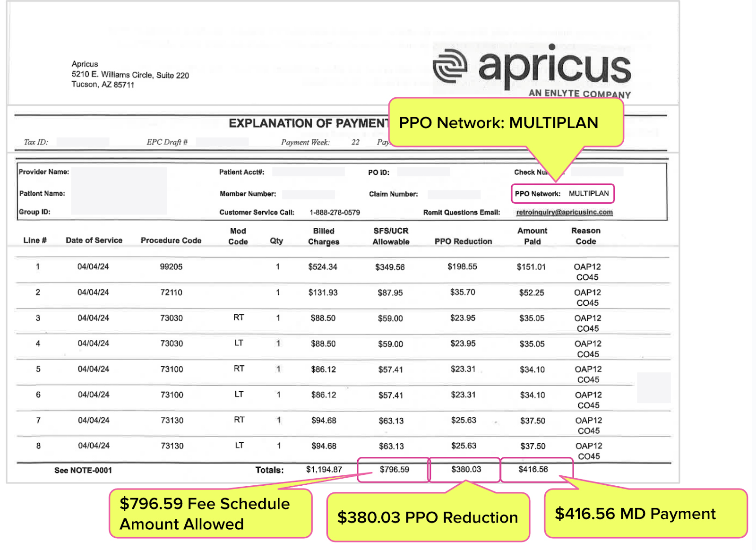Click the "Group ID:" label
Image resolution: width=756 pixels, height=550 pixels.
[34, 212]
